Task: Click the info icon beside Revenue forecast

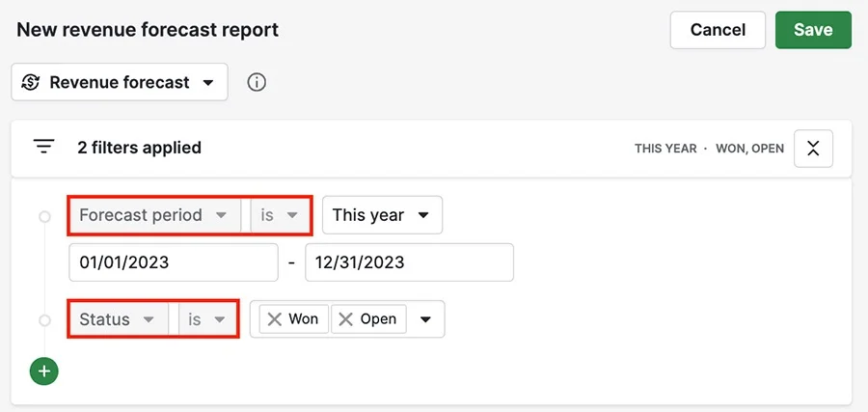Action: click(257, 83)
